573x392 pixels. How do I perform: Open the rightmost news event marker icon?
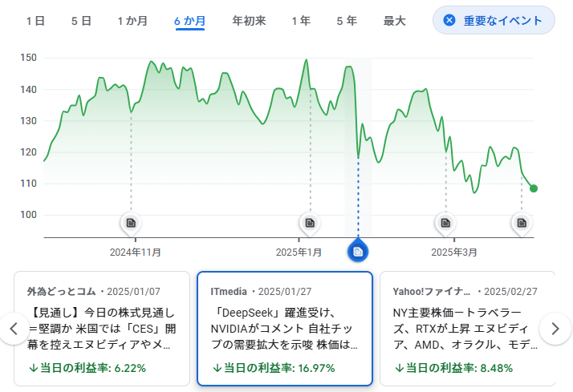pos(522,223)
